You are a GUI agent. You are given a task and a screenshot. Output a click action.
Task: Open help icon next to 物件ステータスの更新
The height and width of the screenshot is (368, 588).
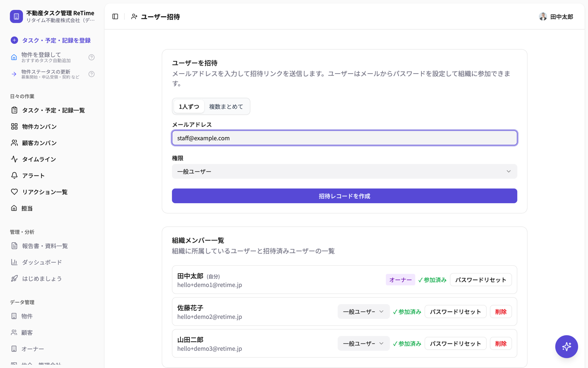pos(91,74)
